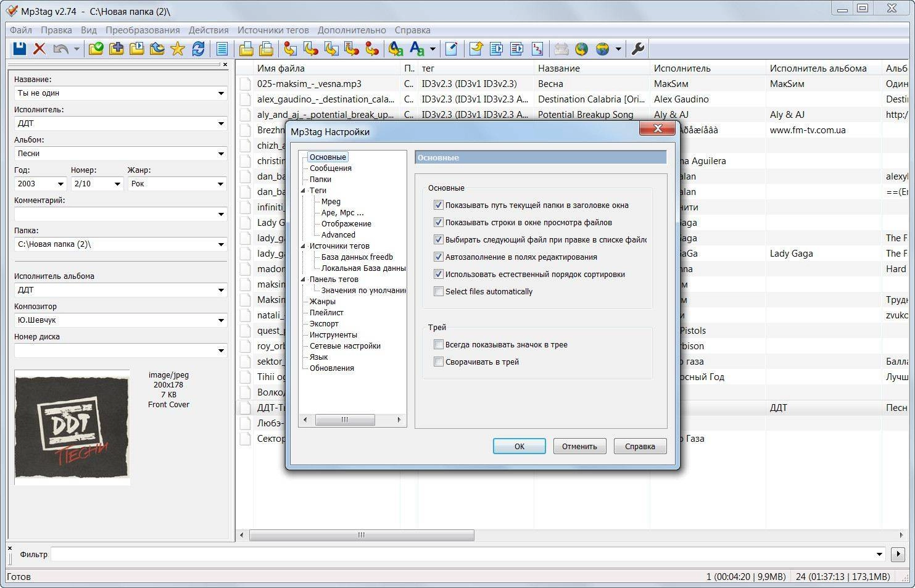Toggle 'Выбирать следующий файл при правке' checkbox
The width and height of the screenshot is (915, 588).
[439, 239]
